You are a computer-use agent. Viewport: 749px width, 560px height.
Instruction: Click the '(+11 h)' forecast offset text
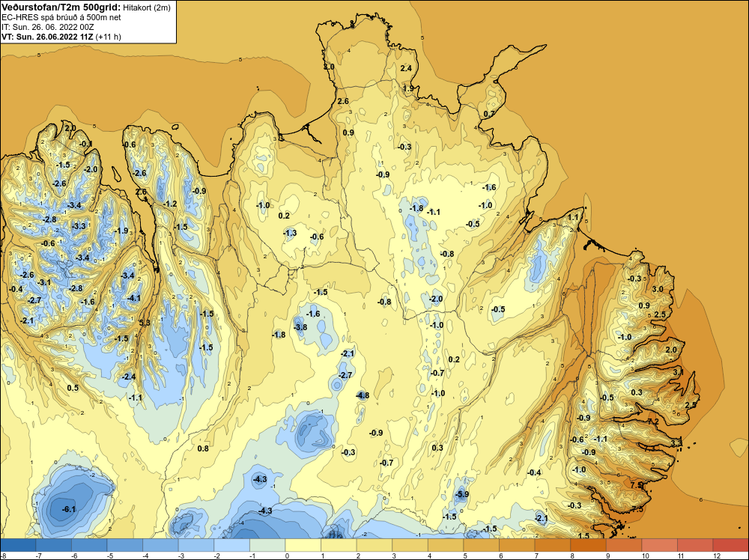click(x=109, y=37)
